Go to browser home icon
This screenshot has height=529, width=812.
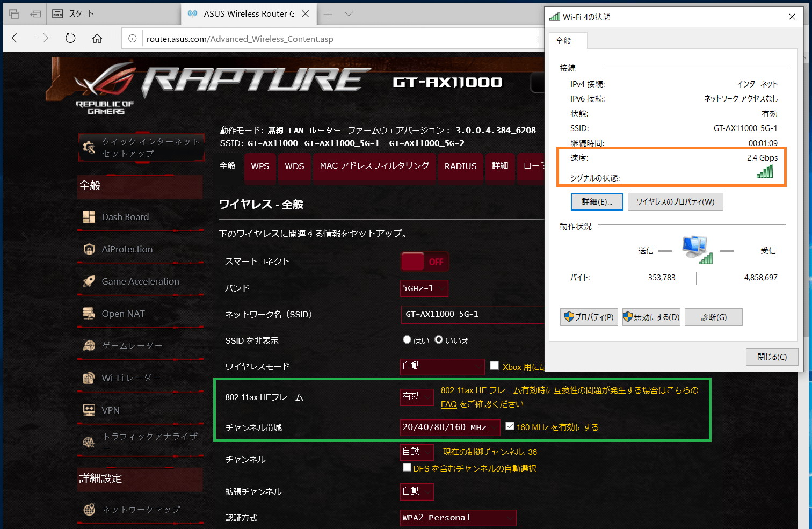(x=97, y=38)
